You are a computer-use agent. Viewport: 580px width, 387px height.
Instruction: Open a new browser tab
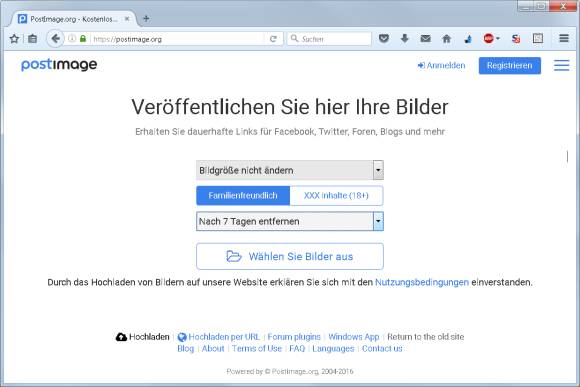click(x=146, y=18)
